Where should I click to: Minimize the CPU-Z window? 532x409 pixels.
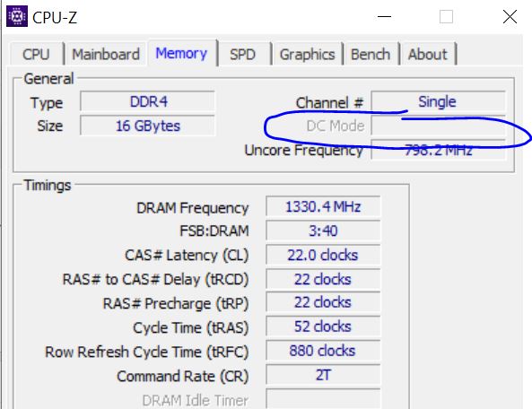[384, 16]
